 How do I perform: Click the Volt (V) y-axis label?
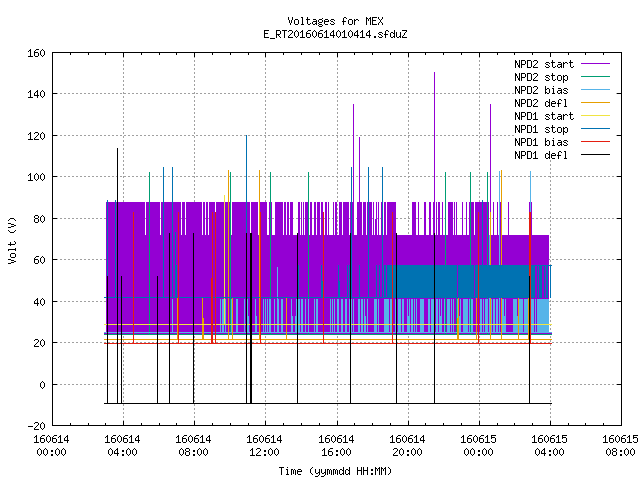(12, 240)
